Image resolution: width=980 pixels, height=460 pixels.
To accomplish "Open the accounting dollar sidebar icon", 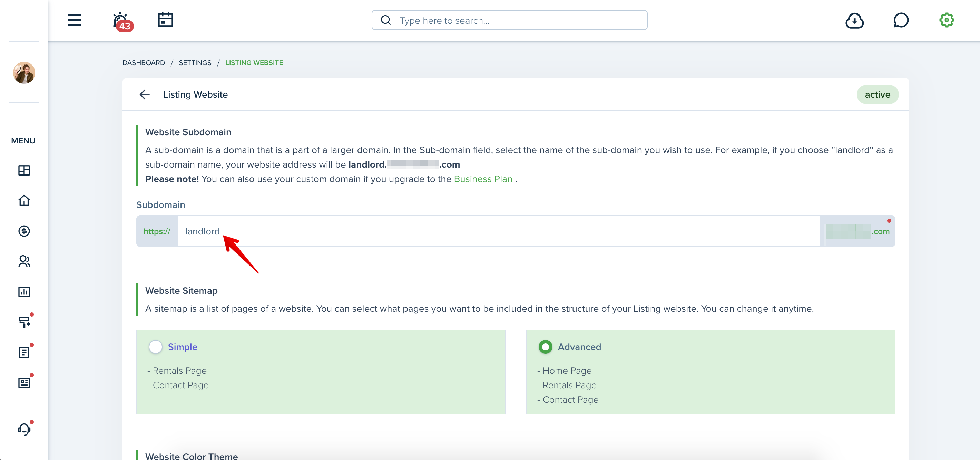I will click(24, 231).
